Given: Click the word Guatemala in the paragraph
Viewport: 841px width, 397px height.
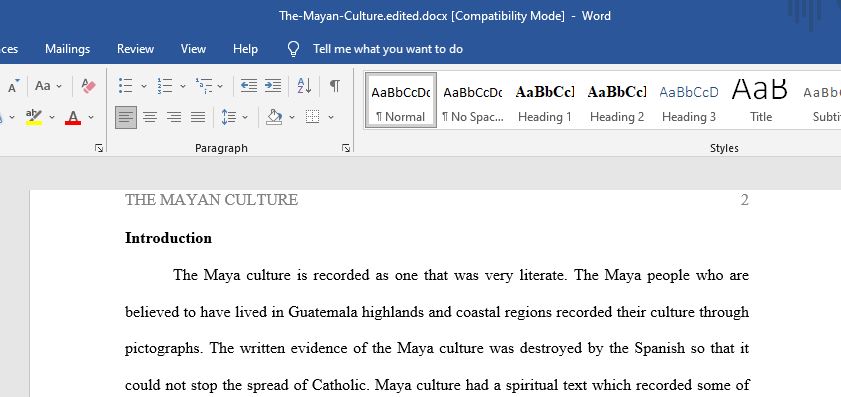Looking at the screenshot, I should tap(323, 312).
